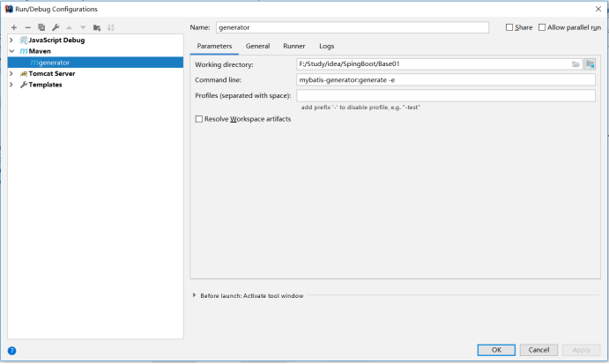Image resolution: width=609 pixels, height=364 pixels.
Task: Expand the Tomcat Server node
Action: point(11,73)
